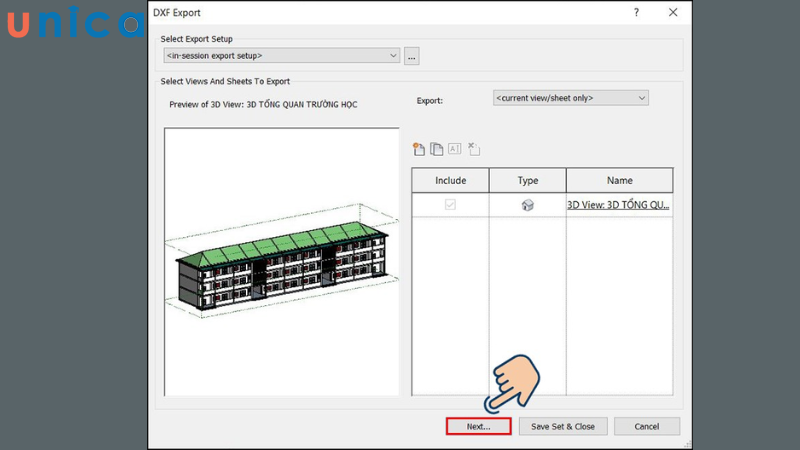
Task: Close the DXF Export dialog
Action: click(x=673, y=13)
